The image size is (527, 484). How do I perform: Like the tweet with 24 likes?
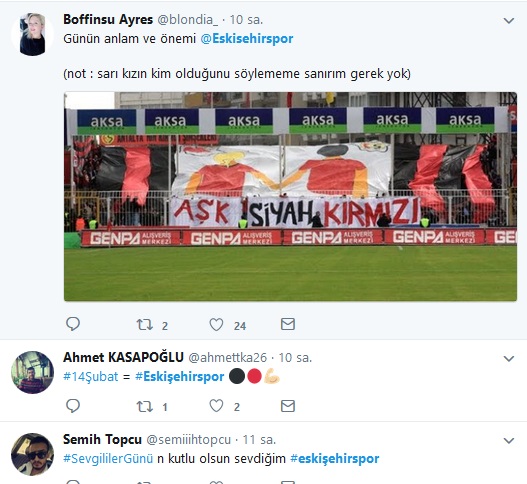216,325
